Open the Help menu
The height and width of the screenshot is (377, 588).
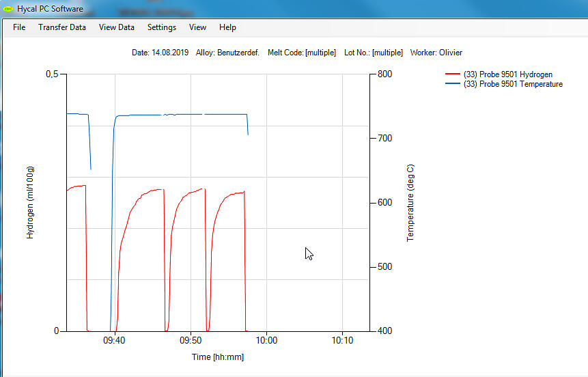pos(227,27)
